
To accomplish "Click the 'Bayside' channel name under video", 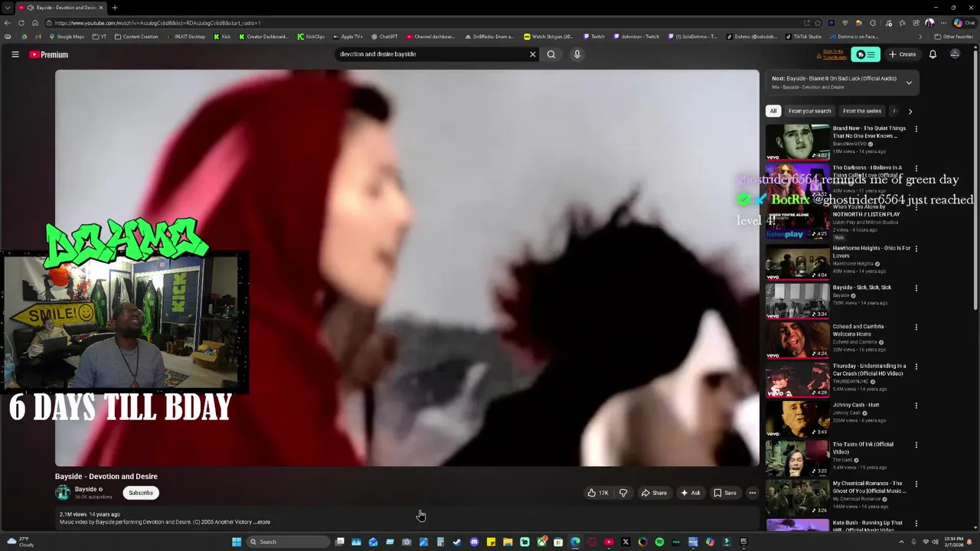I will (86, 489).
